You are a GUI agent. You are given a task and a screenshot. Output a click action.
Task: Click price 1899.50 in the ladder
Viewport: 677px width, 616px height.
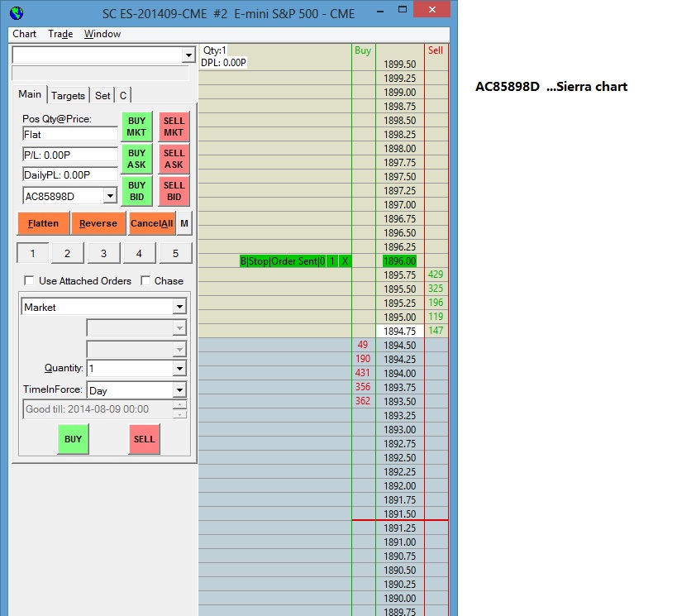400,64
